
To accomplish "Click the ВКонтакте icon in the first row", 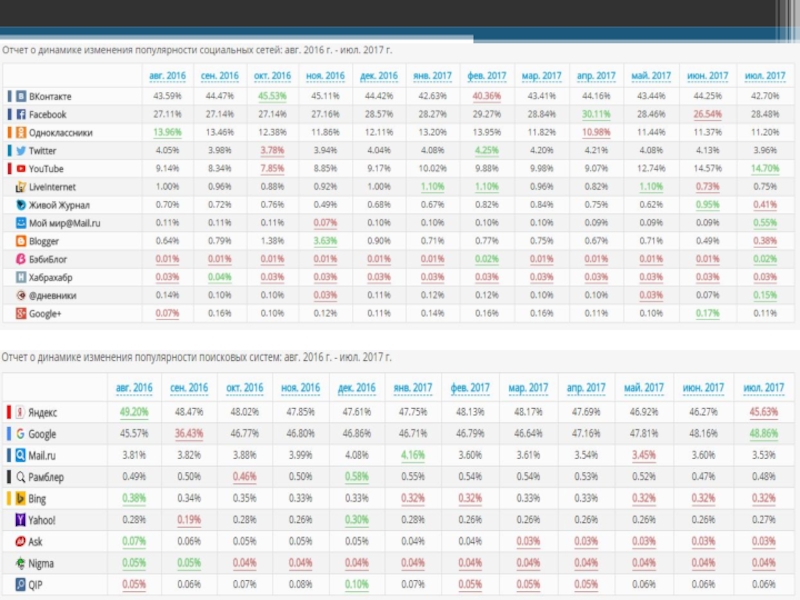I will [19, 96].
